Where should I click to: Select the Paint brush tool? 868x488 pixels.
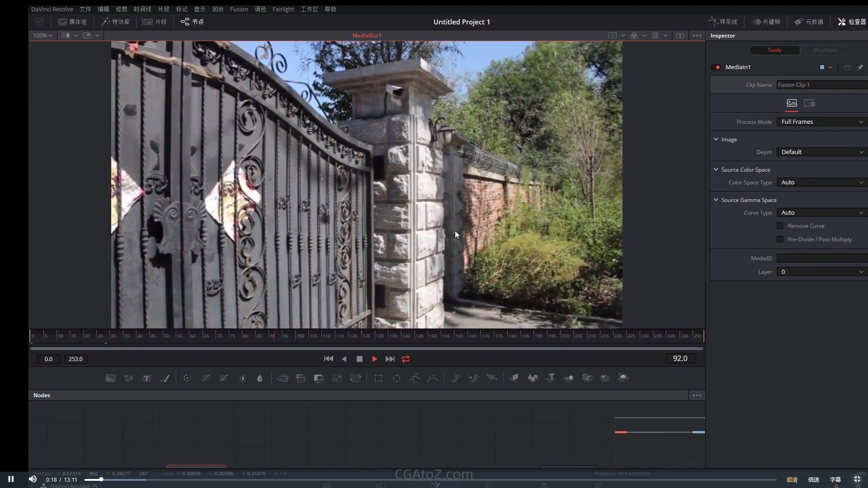pyautogui.click(x=165, y=378)
